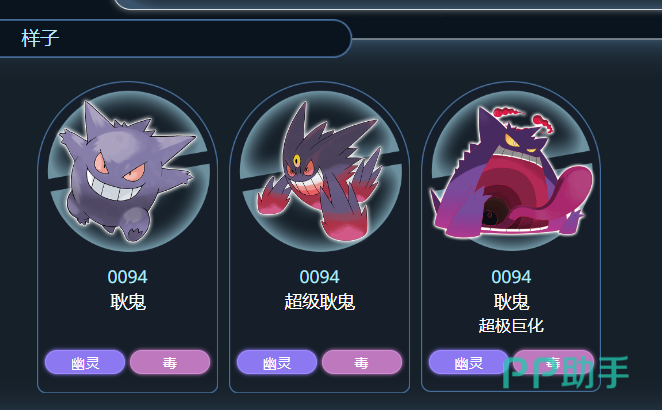Click the standard Gengar artwork image

pos(127,171)
